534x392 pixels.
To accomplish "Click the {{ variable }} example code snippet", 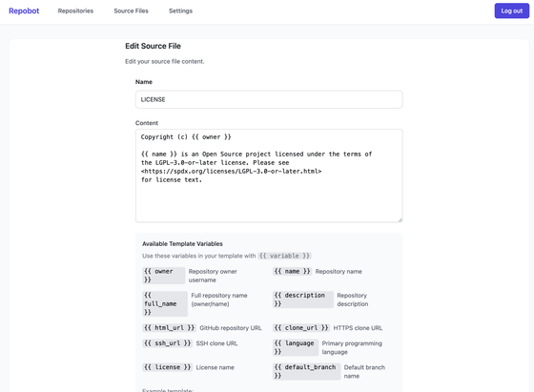I will (x=284, y=256).
